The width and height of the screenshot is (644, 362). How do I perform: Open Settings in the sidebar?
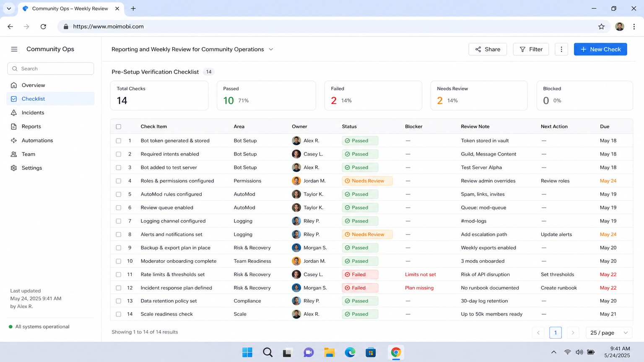[51, 168]
